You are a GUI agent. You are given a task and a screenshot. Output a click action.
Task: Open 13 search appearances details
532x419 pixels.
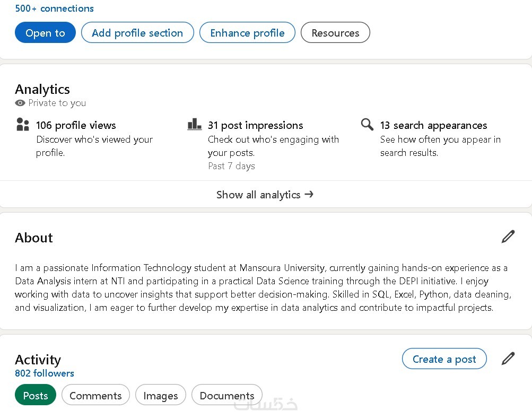(x=433, y=126)
